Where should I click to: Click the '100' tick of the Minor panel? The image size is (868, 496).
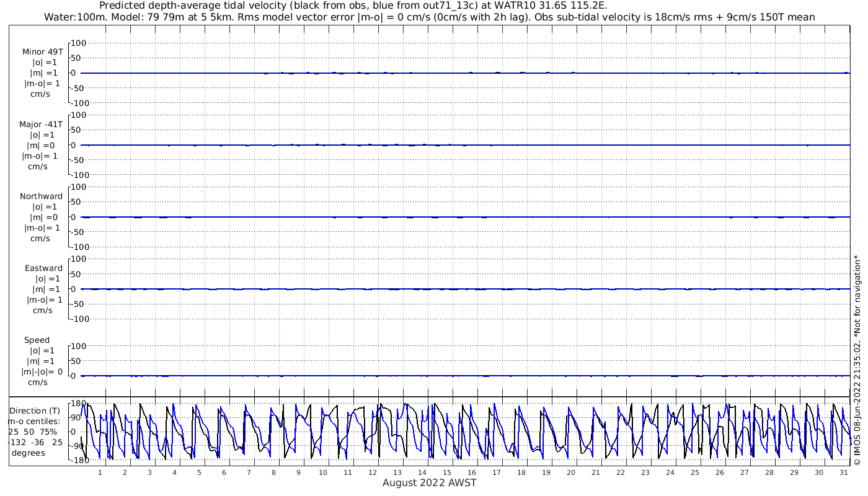click(x=80, y=43)
